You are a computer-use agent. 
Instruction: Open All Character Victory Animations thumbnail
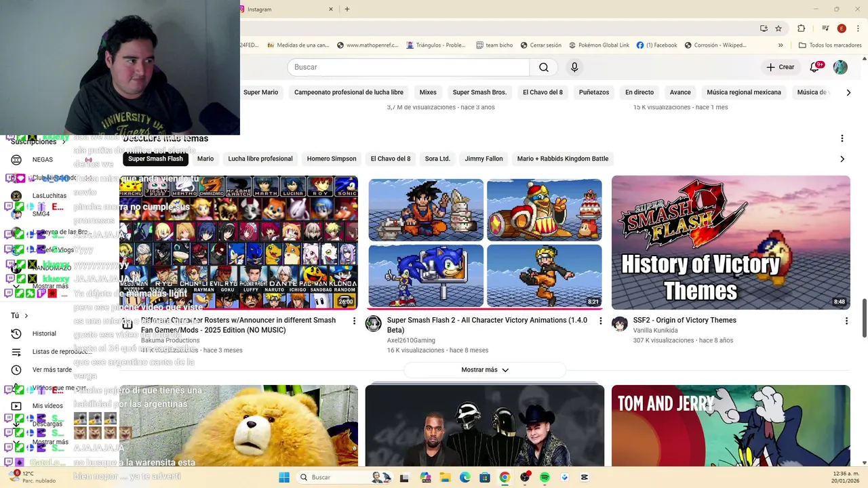click(x=485, y=243)
